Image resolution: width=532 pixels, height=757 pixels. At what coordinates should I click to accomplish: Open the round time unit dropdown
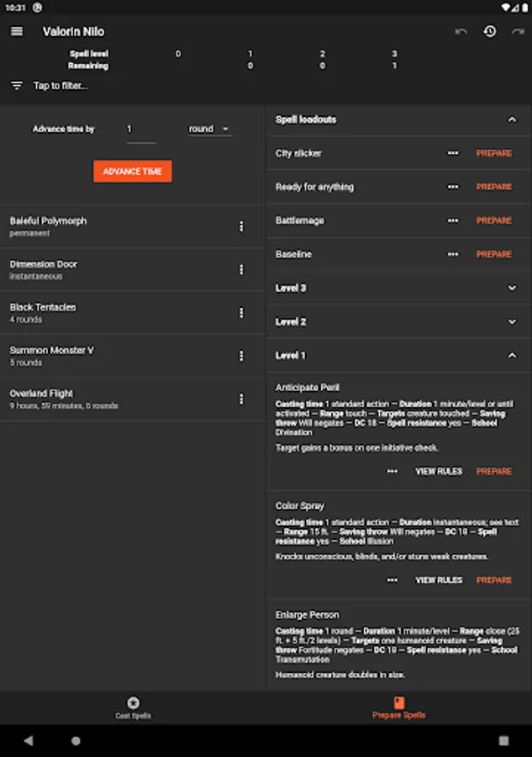(x=209, y=129)
